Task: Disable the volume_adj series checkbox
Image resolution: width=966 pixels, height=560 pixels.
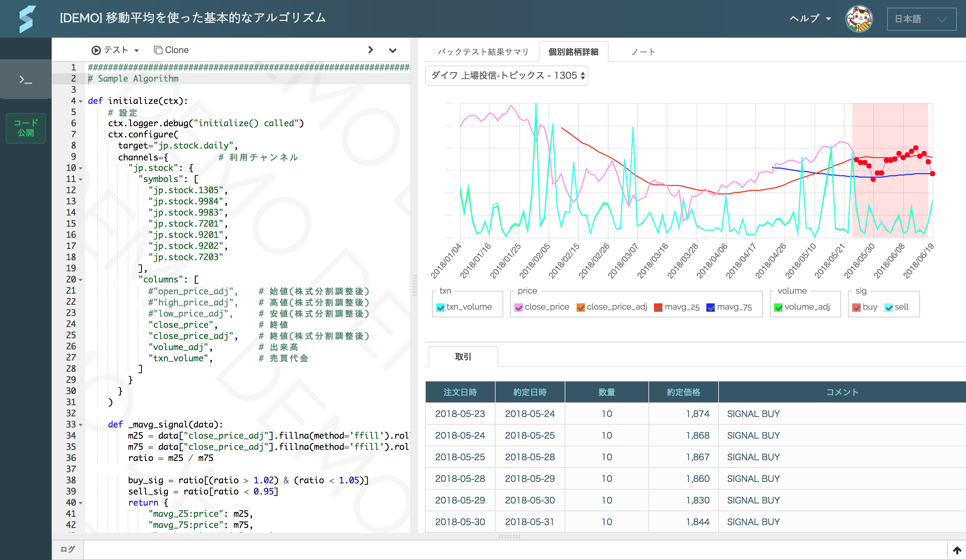Action: [778, 307]
